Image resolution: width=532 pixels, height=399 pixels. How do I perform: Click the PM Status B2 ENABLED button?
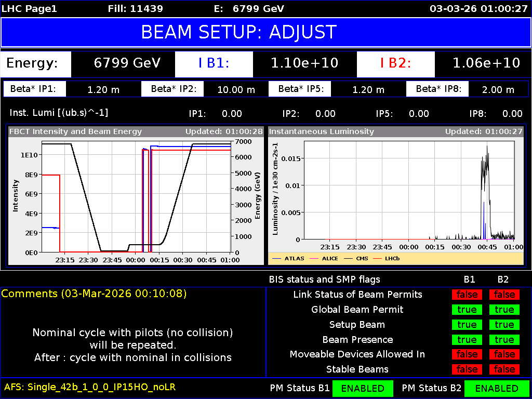point(497,388)
